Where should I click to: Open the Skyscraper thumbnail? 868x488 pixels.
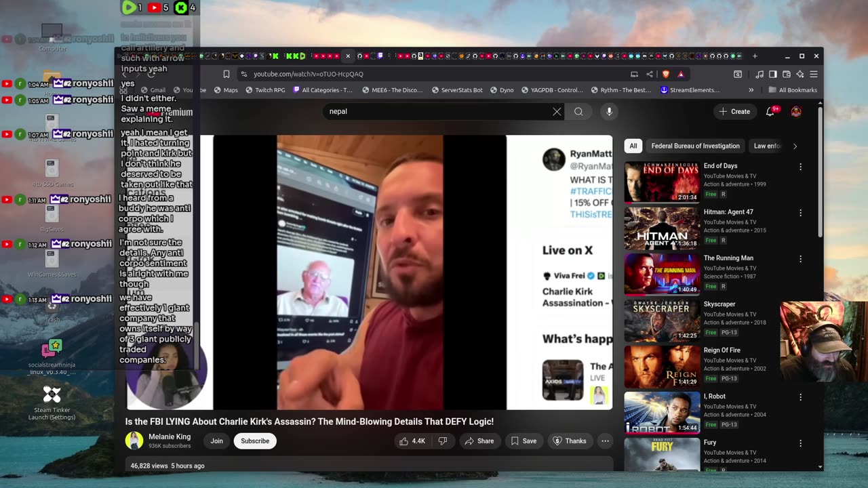click(x=662, y=321)
